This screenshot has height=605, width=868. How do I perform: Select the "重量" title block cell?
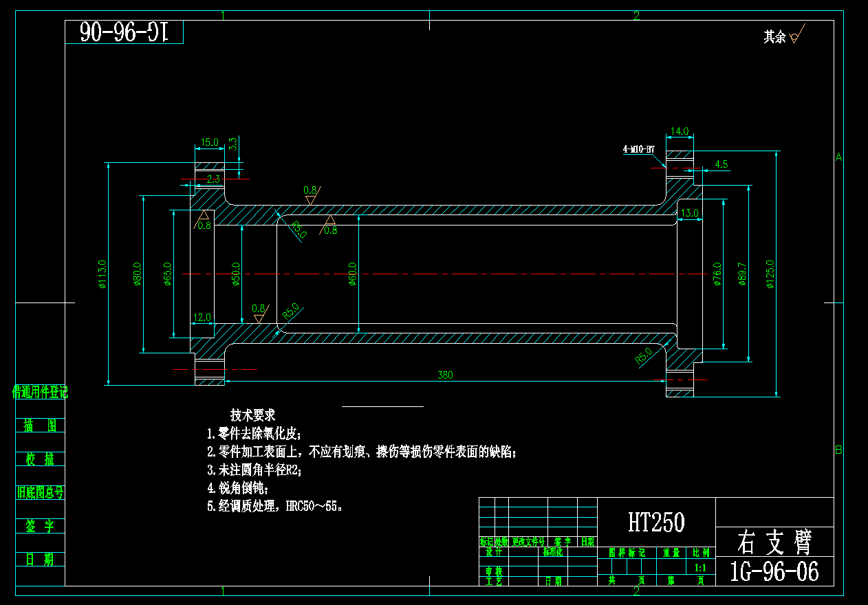point(671,552)
